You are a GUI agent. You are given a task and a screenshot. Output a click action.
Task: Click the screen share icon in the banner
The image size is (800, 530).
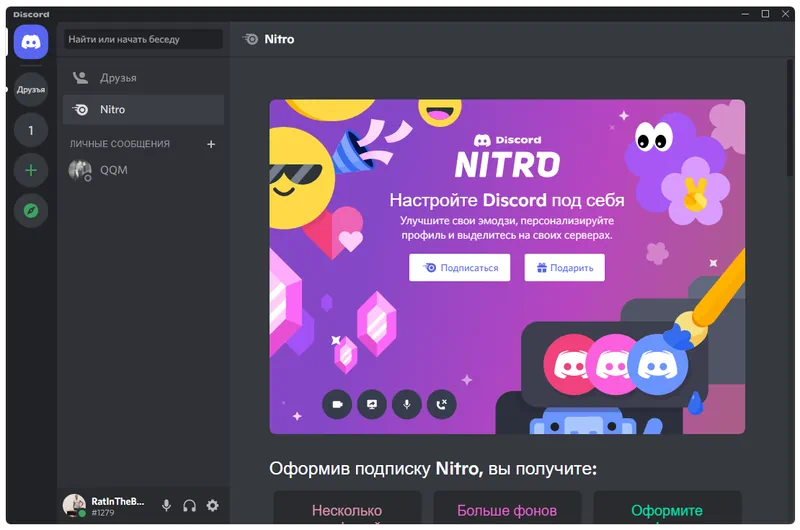point(372,404)
